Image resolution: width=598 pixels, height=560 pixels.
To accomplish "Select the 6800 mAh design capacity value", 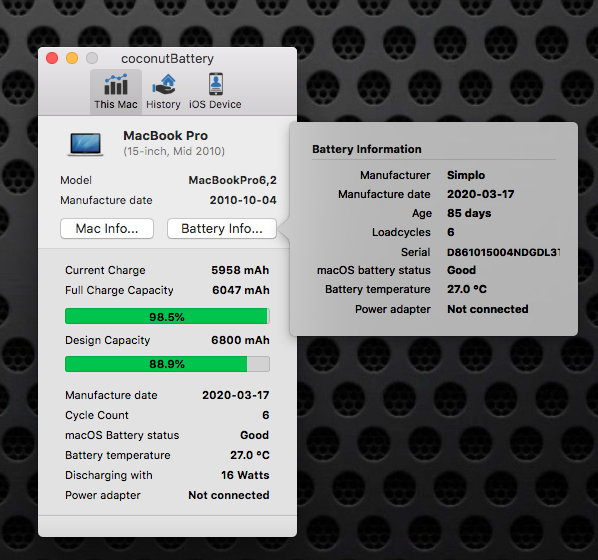I will pyautogui.click(x=240, y=340).
